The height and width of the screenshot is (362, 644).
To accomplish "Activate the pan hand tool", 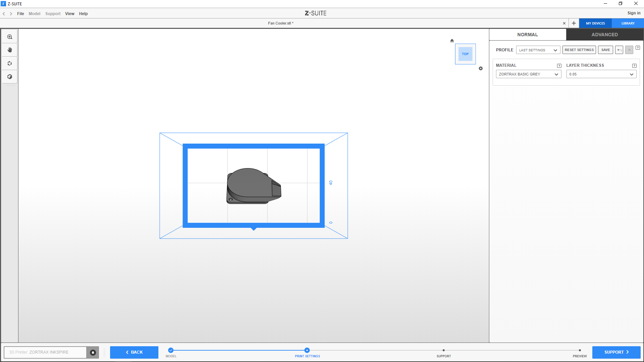I will click(10, 50).
